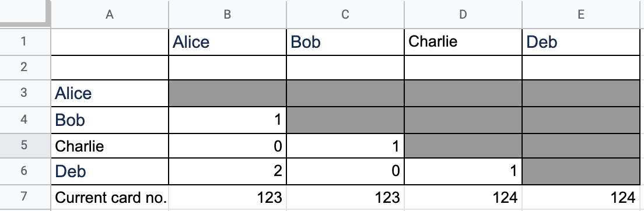644x211 pixels.
Task: Select row 1 header
Action: [24, 41]
